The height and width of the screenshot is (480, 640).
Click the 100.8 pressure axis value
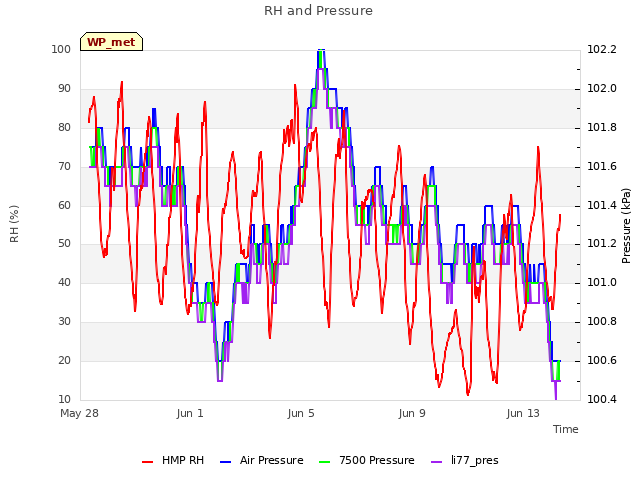(x=602, y=322)
